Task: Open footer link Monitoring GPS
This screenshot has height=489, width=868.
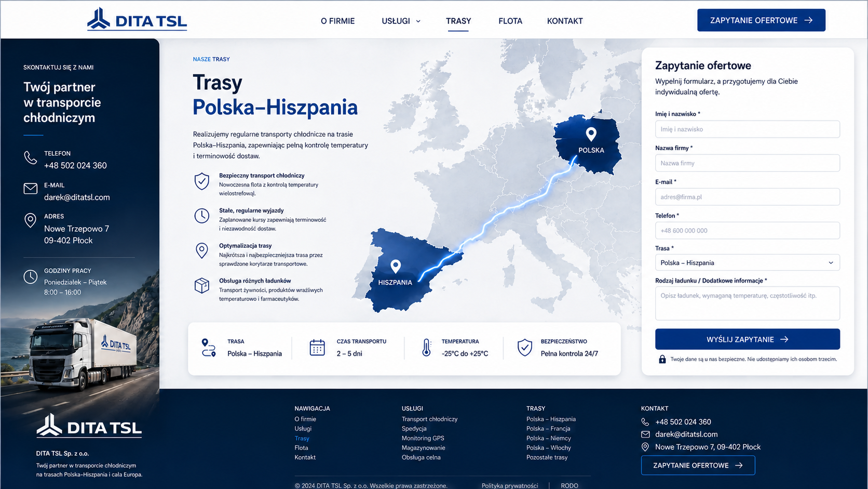Action: click(x=423, y=438)
